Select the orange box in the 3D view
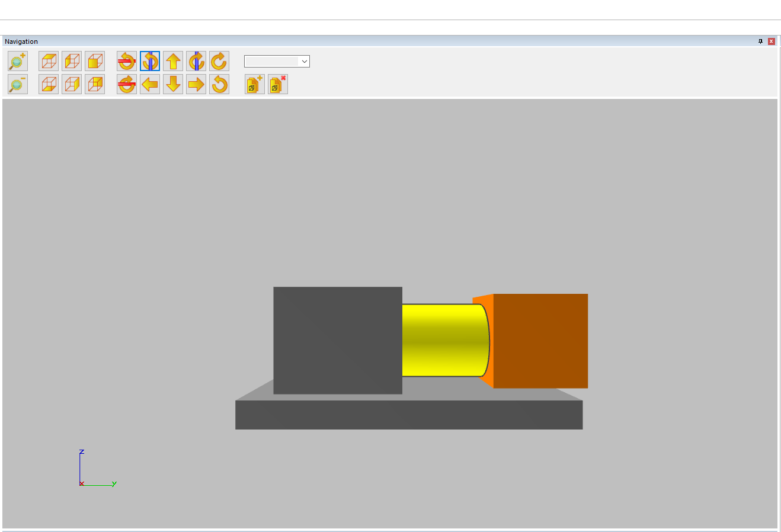 [540, 341]
